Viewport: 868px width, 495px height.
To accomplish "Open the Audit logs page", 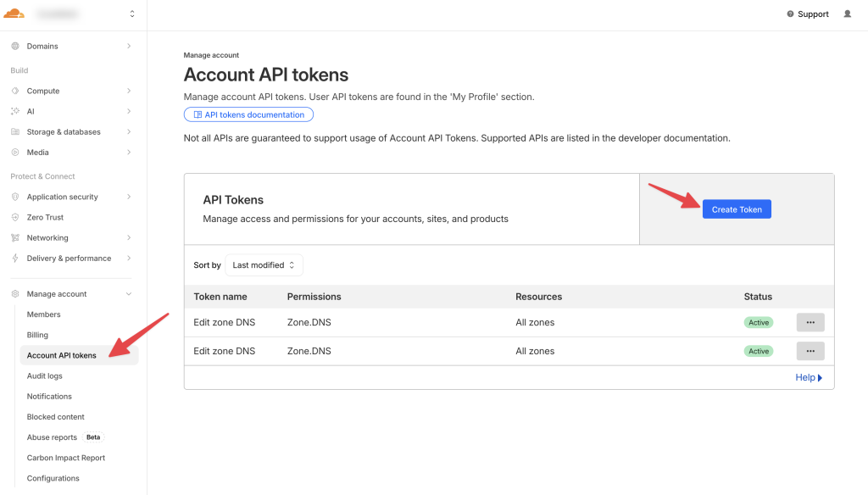I will 45,376.
